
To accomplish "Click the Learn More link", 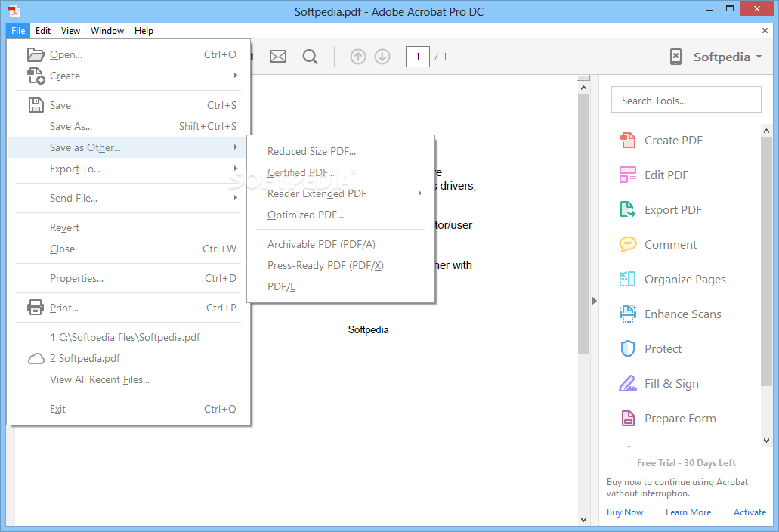I will [x=688, y=512].
